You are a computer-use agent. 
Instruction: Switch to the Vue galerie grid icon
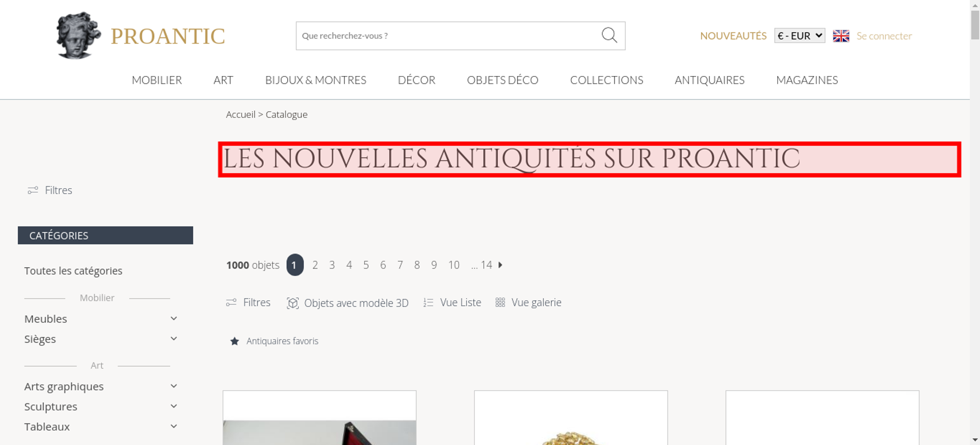[x=500, y=302]
